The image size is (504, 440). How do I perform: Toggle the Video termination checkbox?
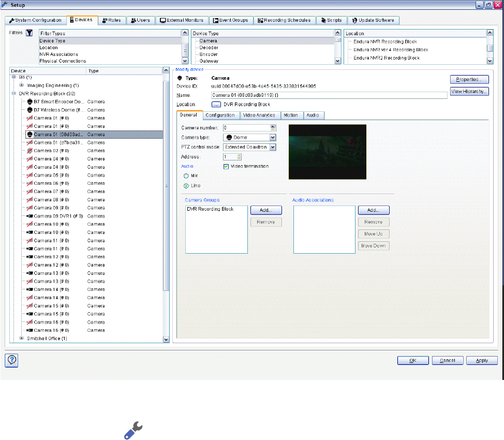[x=226, y=167]
